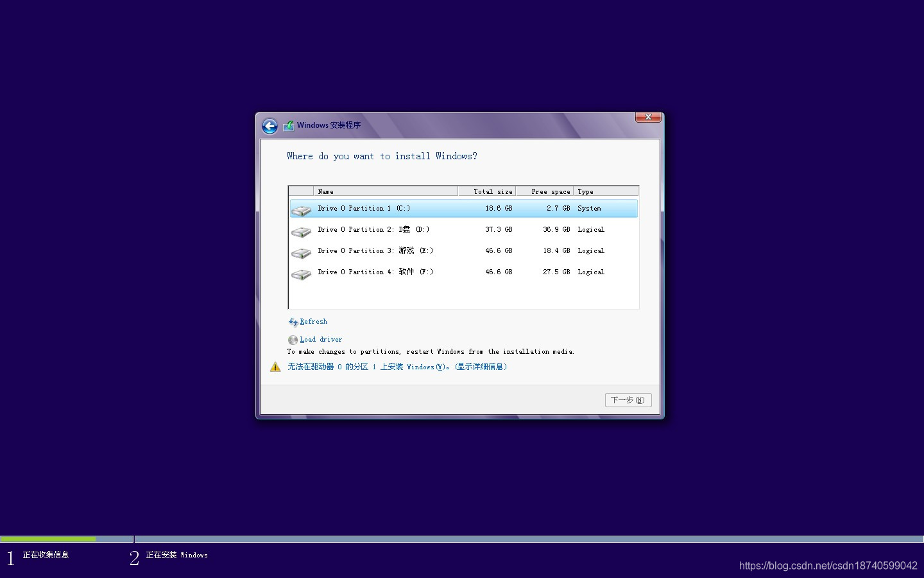The image size is (924, 578).
Task: Sort by the Free space column header
Action: click(545, 191)
